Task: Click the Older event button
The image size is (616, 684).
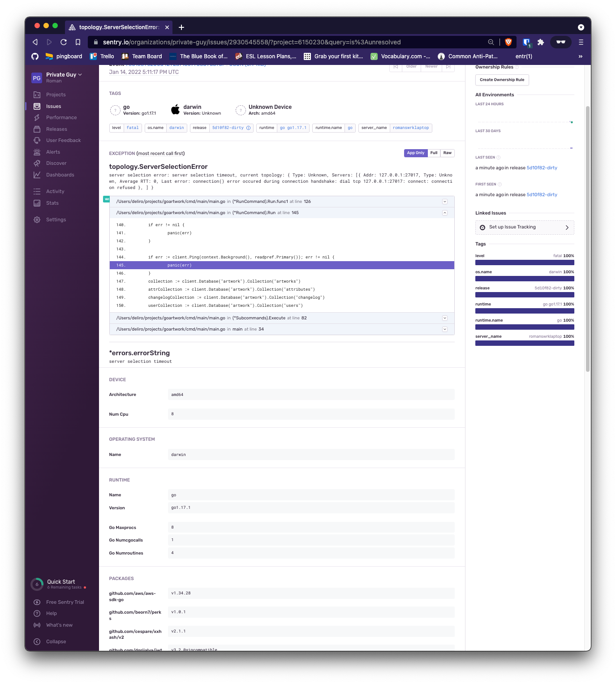Action: (x=411, y=66)
